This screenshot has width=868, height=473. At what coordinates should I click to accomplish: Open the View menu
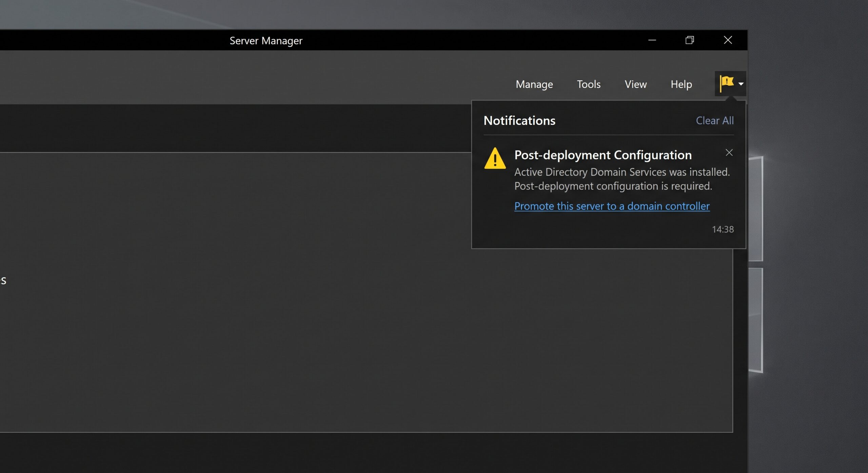tap(635, 84)
